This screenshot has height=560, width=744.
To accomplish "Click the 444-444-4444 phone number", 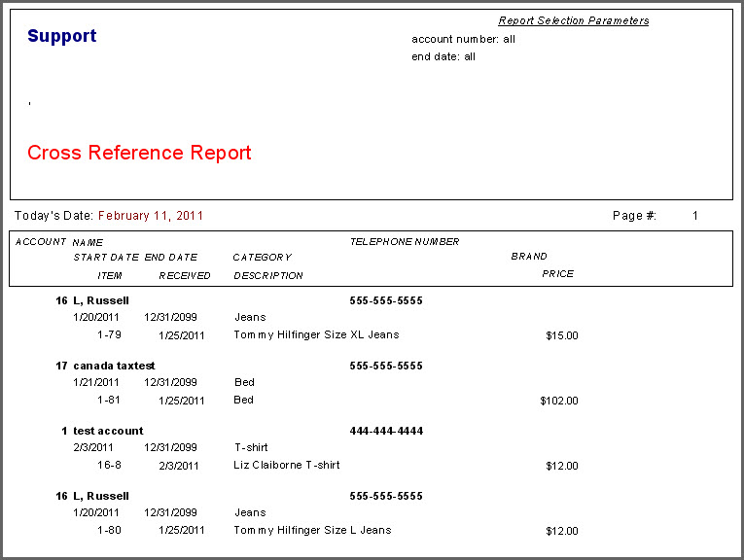I will coord(386,431).
